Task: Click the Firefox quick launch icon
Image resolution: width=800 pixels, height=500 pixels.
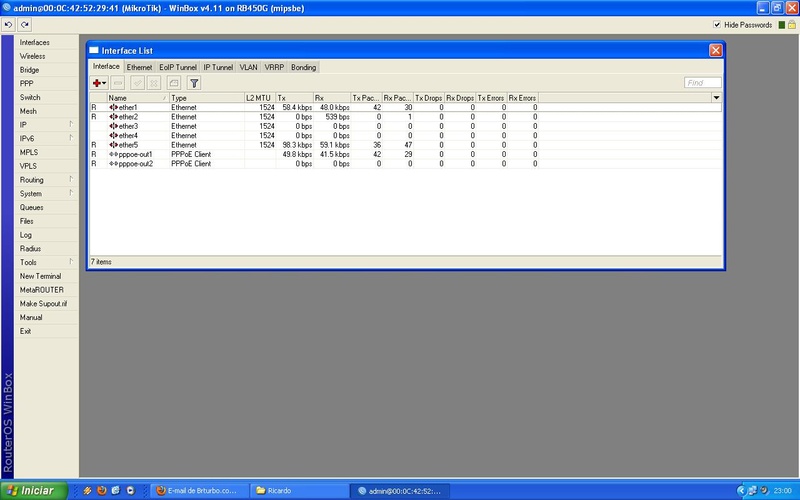Action: coord(102,490)
